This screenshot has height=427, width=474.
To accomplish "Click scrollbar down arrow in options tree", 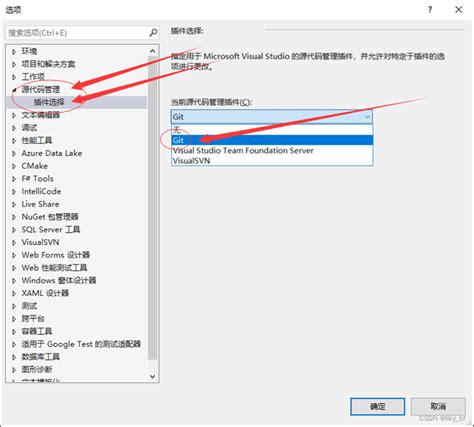I will [x=152, y=376].
